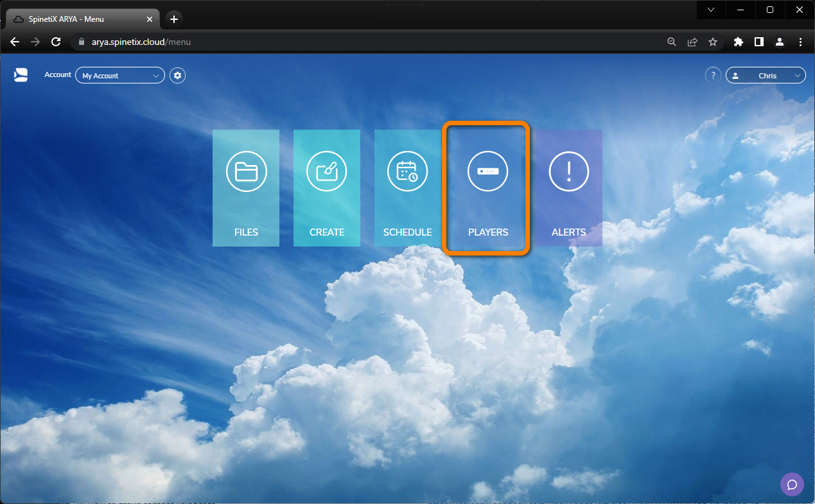Open the Schedule tile

(x=408, y=188)
